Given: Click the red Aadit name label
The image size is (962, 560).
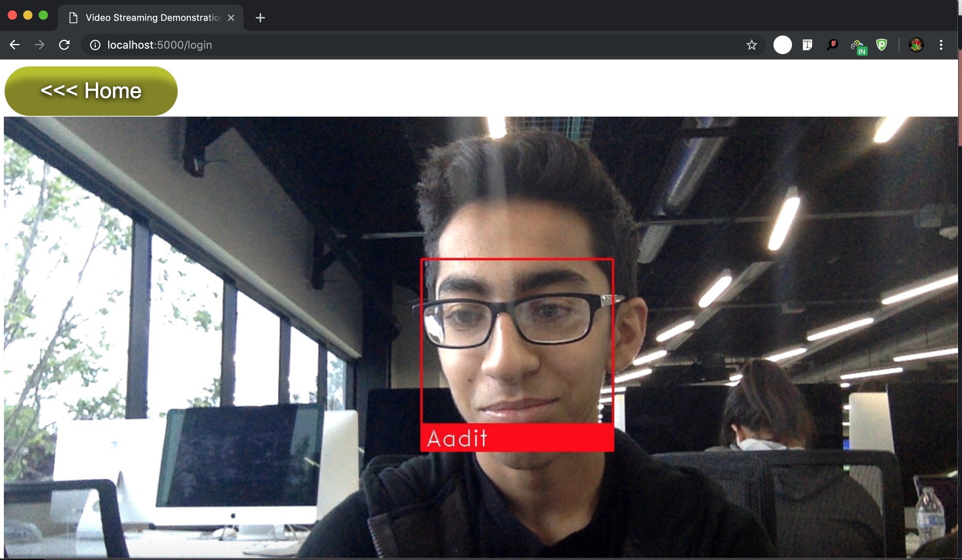Looking at the screenshot, I should pyautogui.click(x=517, y=438).
